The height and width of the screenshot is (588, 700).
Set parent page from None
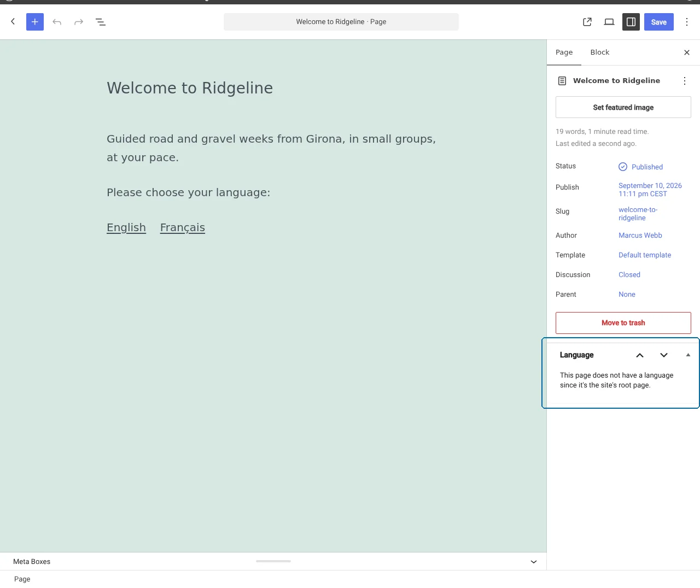(627, 295)
